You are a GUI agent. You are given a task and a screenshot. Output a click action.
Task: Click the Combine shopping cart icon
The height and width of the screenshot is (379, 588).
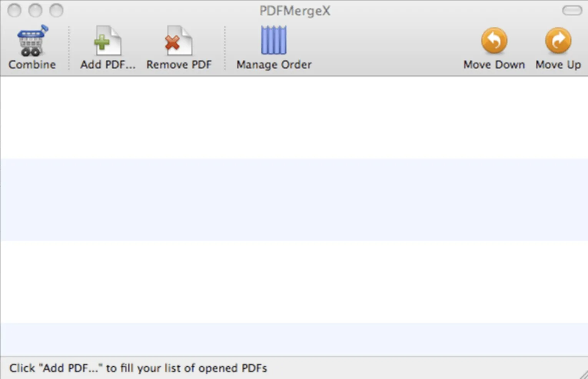pos(32,41)
